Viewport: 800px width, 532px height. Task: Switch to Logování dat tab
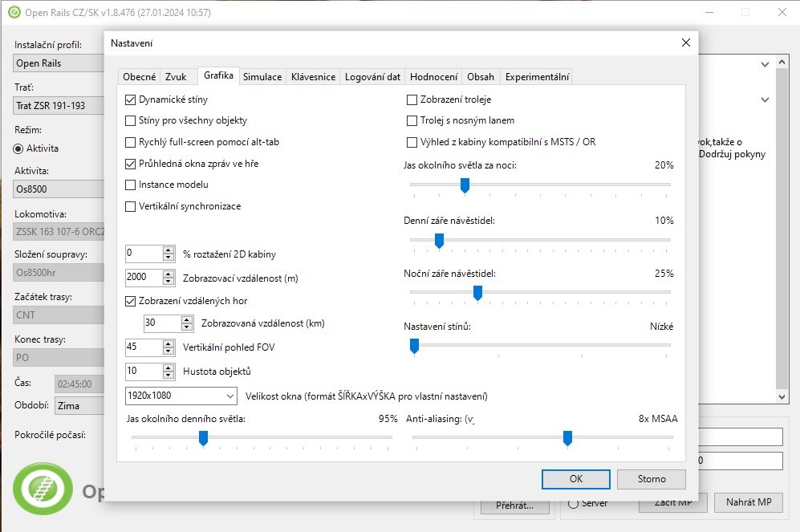click(x=372, y=76)
